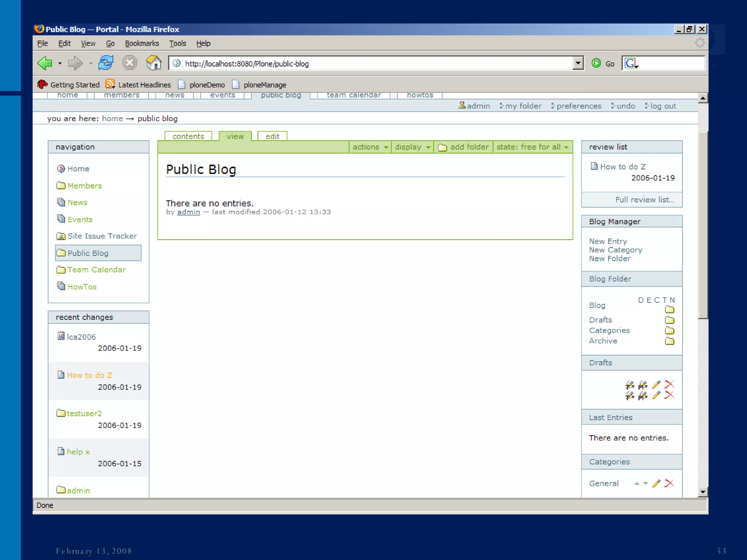
Task: Open the ploneManage bookmark
Action: (x=259, y=85)
